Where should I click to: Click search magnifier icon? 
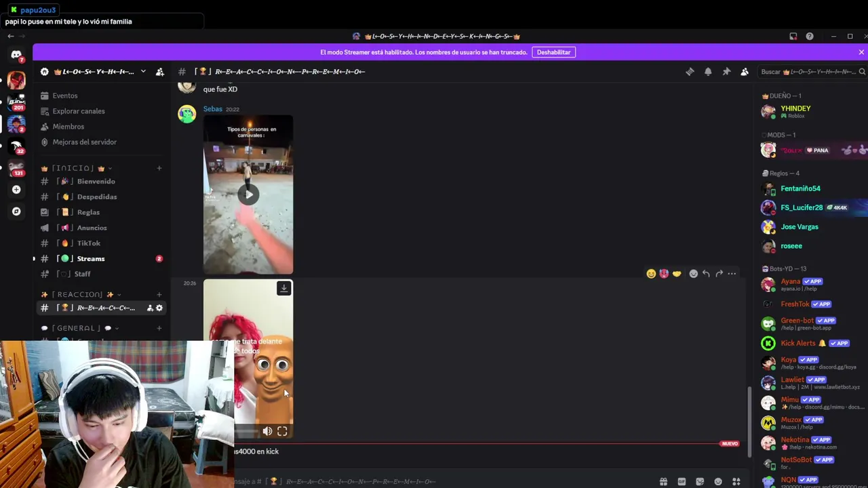[862, 72]
